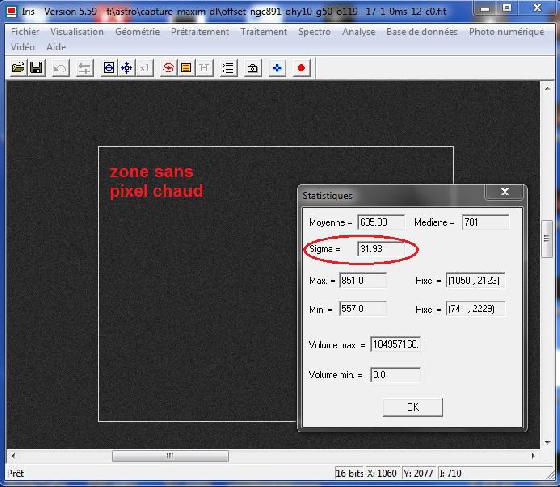Click the blue four-arrow crosshair icon

126,67
